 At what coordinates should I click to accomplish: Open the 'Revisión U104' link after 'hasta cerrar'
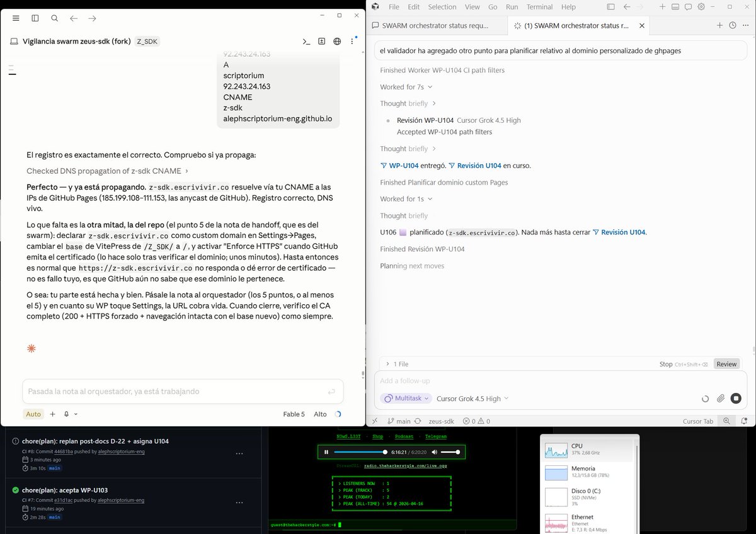pyautogui.click(x=623, y=232)
